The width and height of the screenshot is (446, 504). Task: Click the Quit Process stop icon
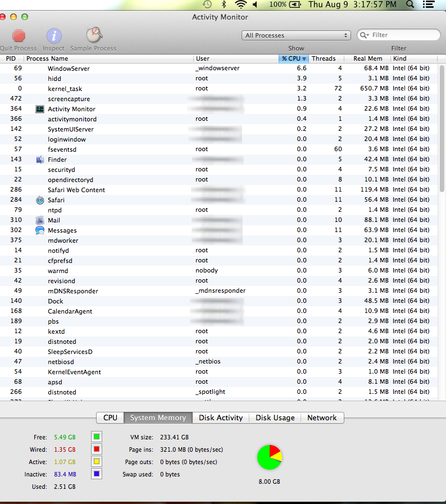tap(19, 35)
